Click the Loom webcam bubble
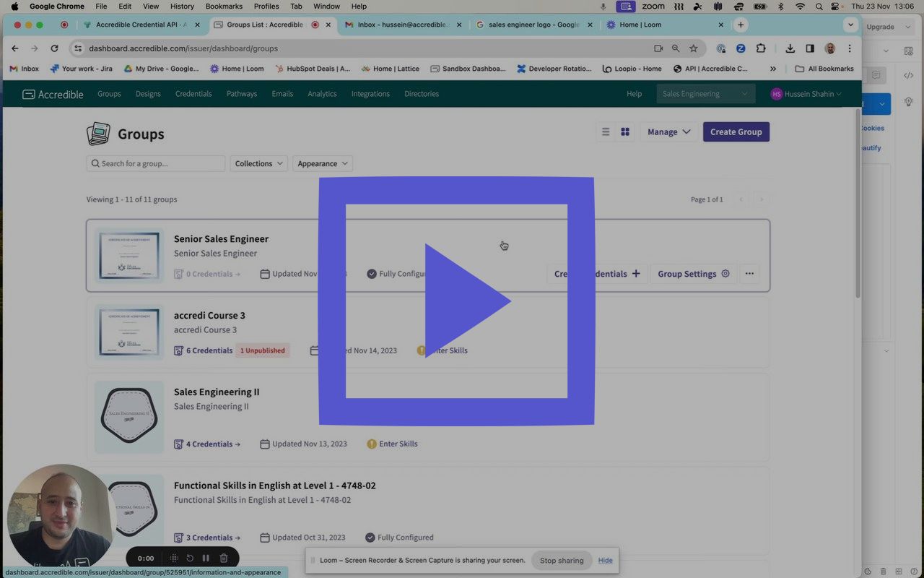 tap(61, 517)
